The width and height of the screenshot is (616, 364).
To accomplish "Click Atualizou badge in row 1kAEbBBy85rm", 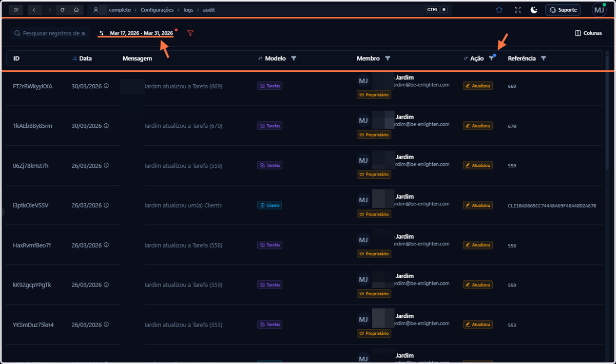I will 477,126.
